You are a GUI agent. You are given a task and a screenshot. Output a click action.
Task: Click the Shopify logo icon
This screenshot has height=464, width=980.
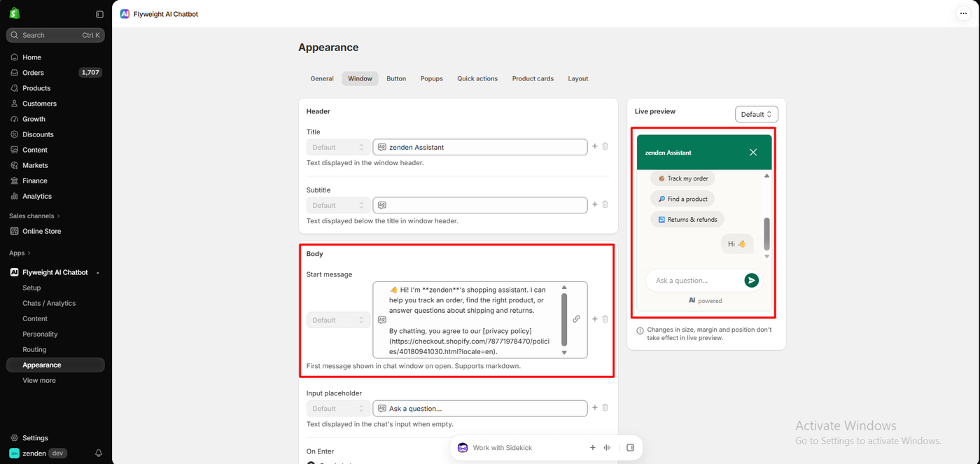point(15,13)
